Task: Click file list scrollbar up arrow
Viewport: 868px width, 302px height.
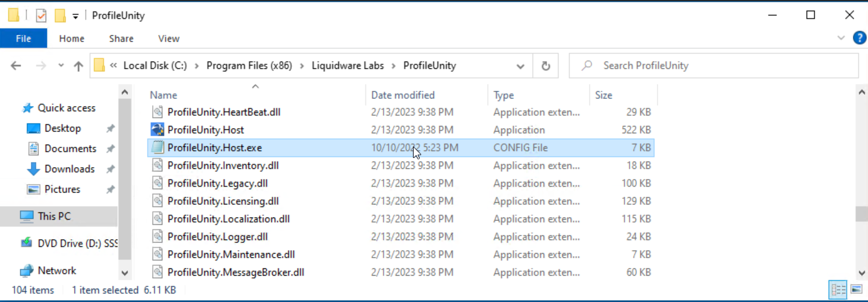Action: click(x=862, y=92)
